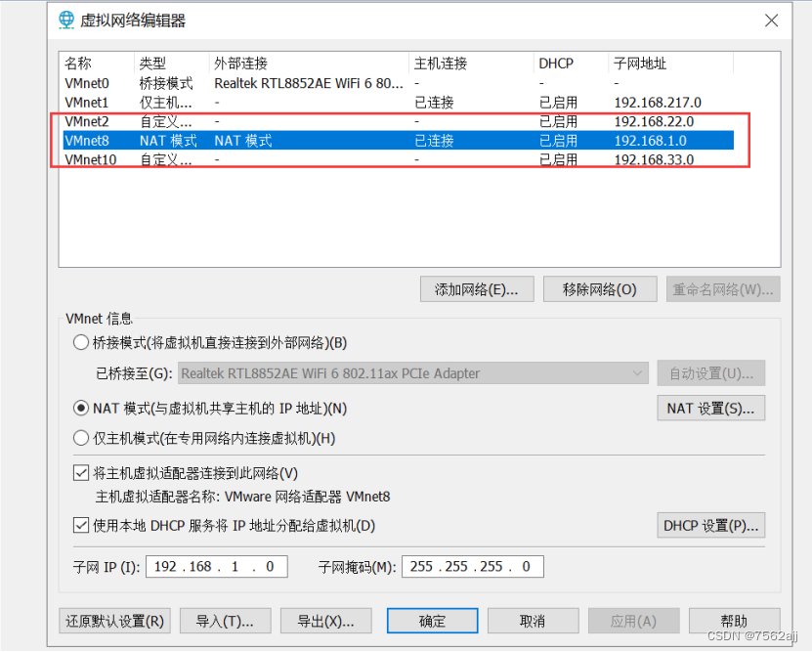Click the 取消 button
Viewport: 812px width, 652px height.
(x=533, y=621)
